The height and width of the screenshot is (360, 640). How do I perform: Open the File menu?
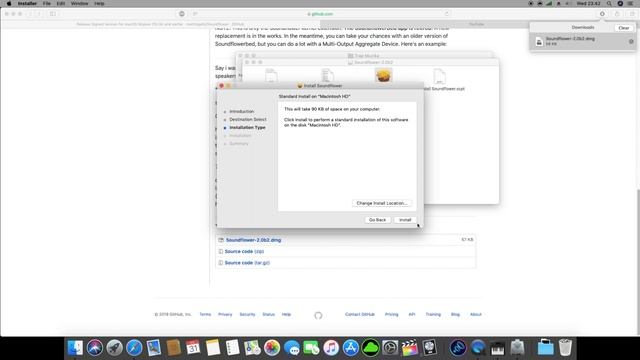coord(47,3)
